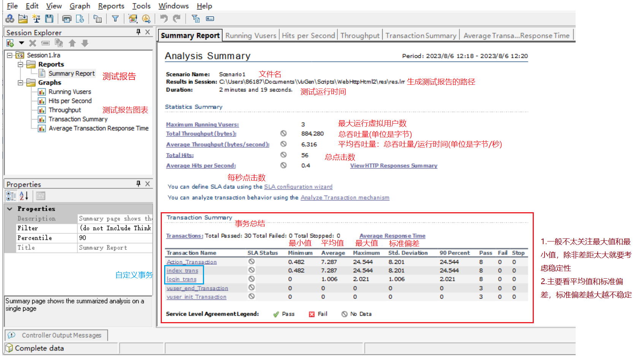Image resolution: width=644 pixels, height=359 pixels.
Task: Click the Action_Transaction link
Action: click(191, 262)
